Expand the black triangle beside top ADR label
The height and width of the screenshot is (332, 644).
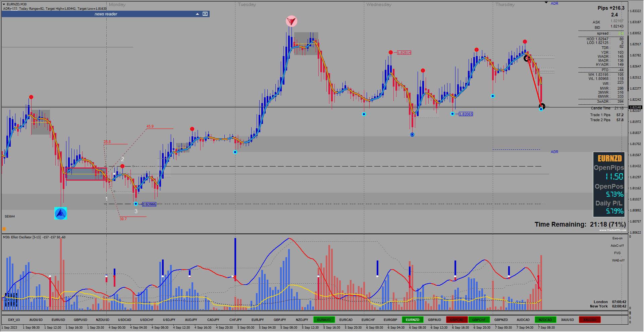click(546, 3)
